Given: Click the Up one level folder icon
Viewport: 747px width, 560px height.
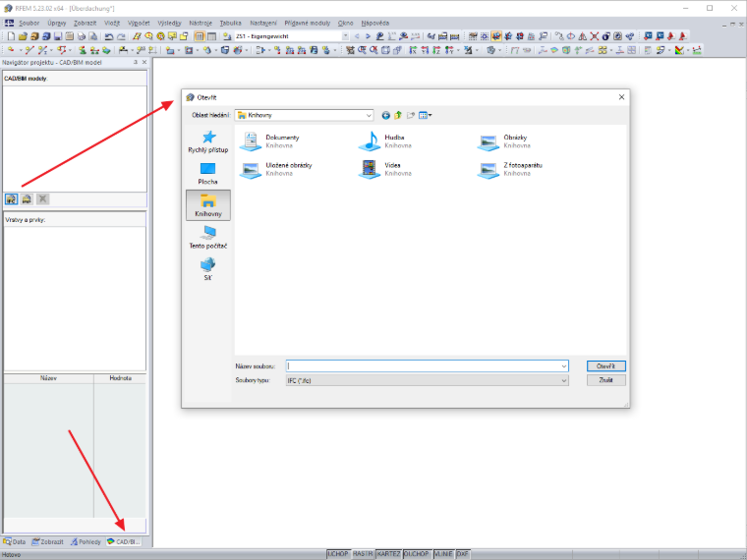Looking at the screenshot, I should tap(398, 115).
